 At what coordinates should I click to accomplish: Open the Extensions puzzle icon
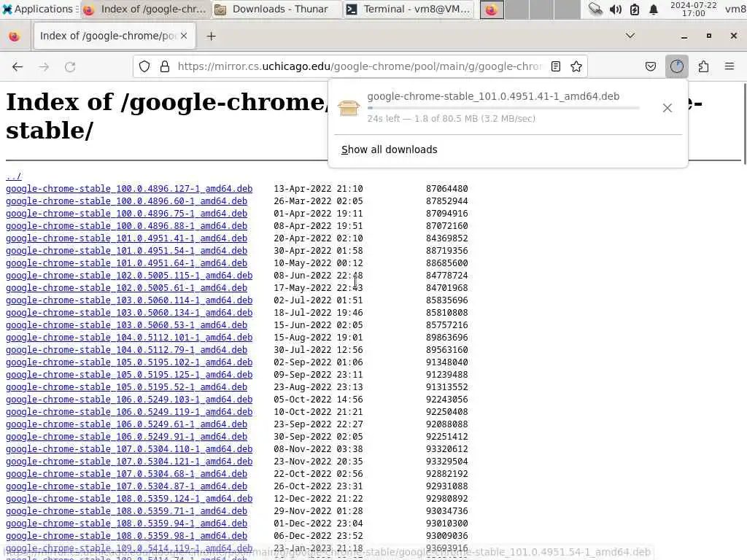(x=703, y=66)
